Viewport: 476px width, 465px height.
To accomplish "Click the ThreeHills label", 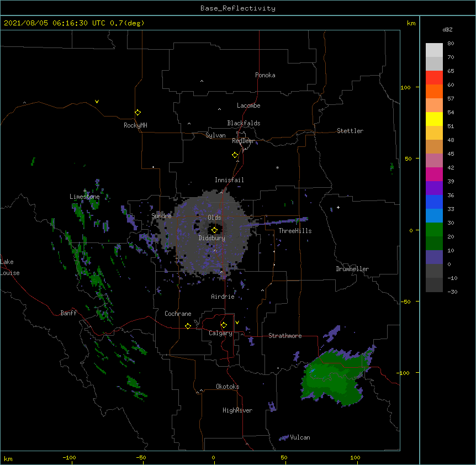I will tap(295, 231).
